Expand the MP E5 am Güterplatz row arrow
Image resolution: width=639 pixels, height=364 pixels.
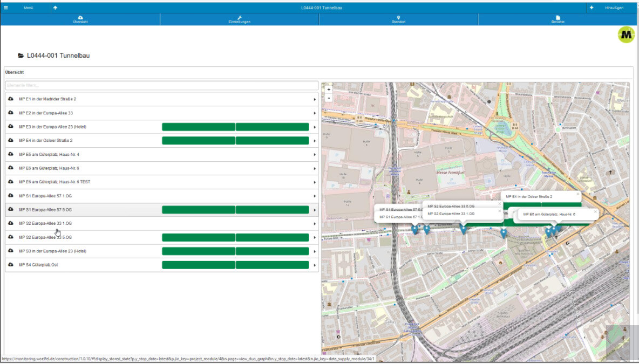315,155
